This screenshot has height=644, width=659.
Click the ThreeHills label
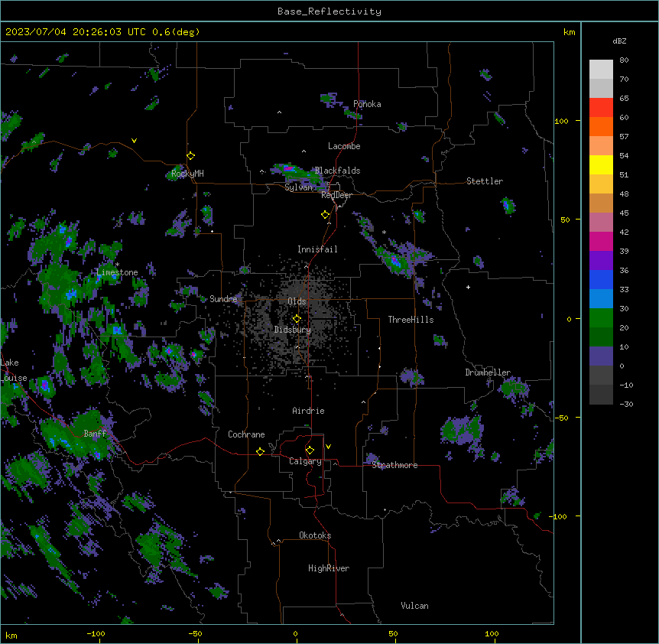(x=411, y=320)
